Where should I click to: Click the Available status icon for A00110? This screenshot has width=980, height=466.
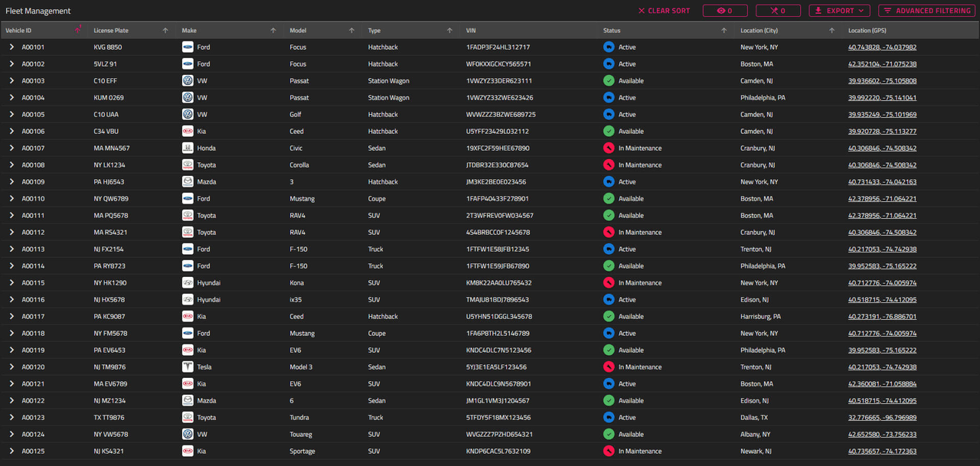click(x=609, y=198)
